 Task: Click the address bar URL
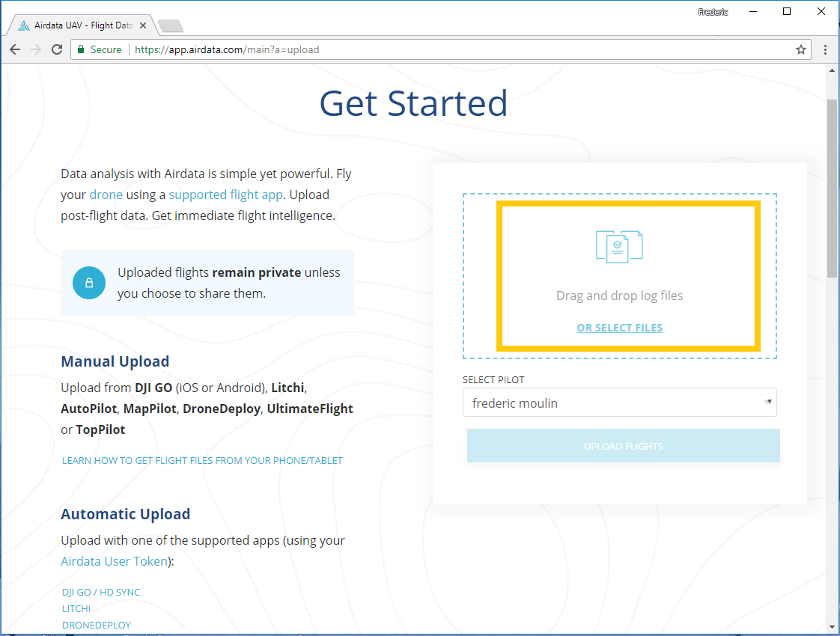coord(227,50)
